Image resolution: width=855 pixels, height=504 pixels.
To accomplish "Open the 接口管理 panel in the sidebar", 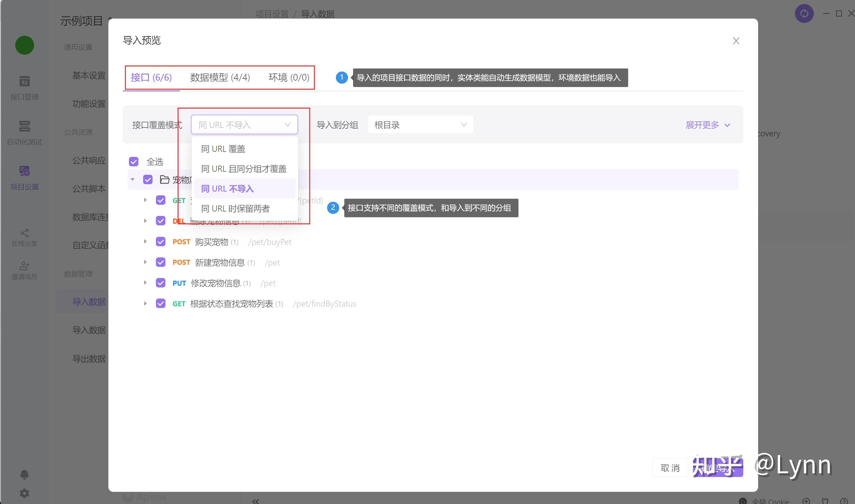I will click(x=24, y=88).
